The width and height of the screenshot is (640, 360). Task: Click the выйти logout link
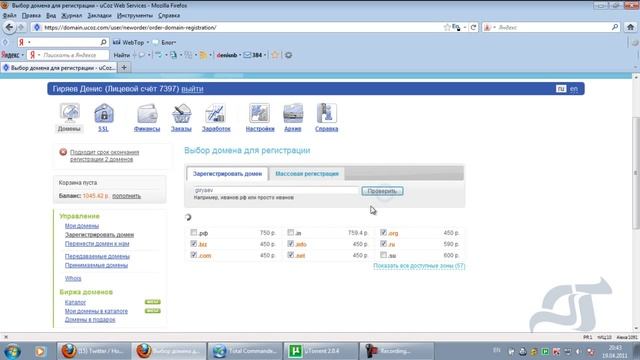192,89
